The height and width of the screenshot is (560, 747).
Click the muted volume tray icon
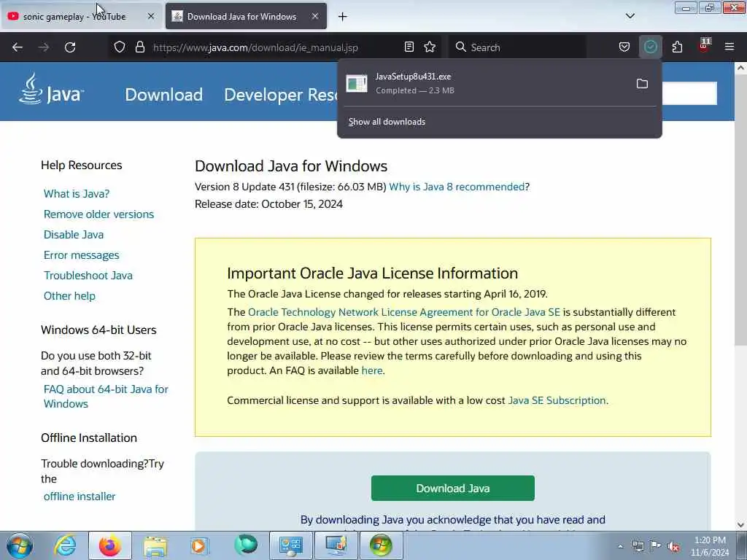point(673,547)
